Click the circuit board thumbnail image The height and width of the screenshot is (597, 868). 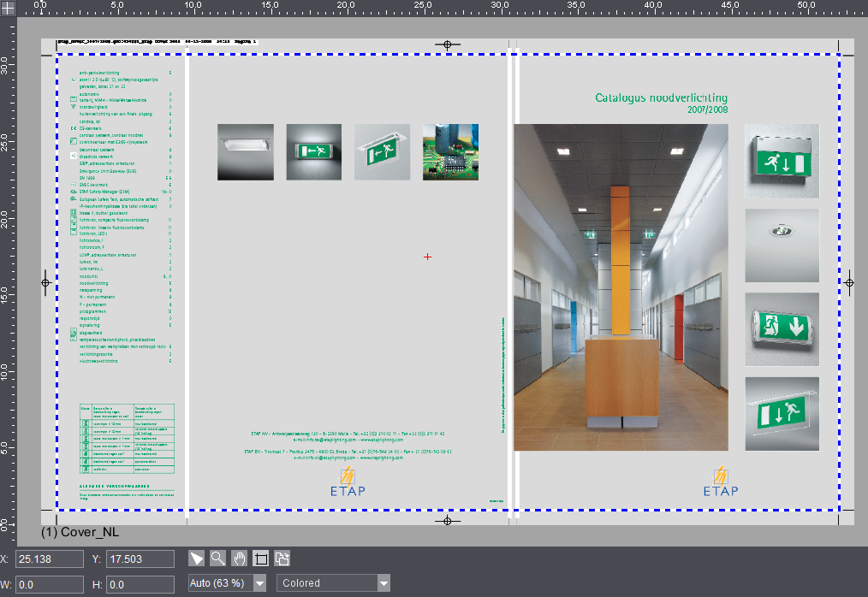click(450, 152)
